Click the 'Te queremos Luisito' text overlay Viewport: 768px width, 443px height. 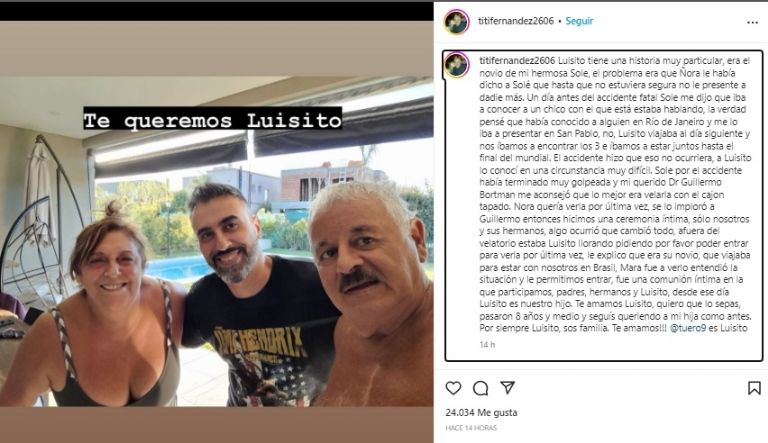213,119
